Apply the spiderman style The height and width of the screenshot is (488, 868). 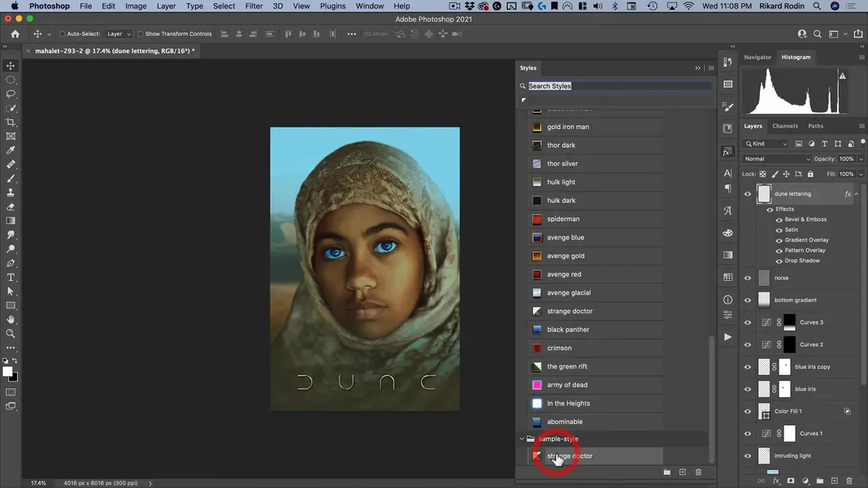(596, 218)
